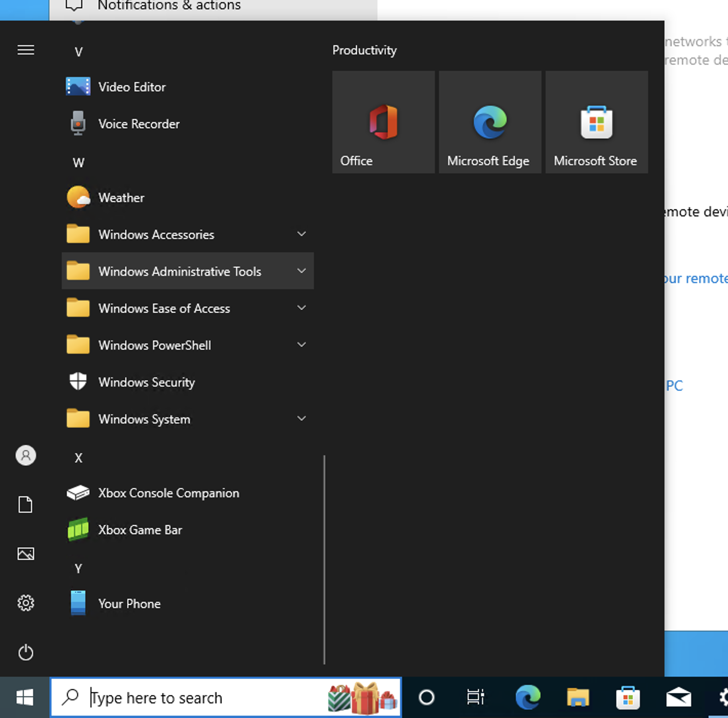Select Notifications & actions in Settings window
The width and height of the screenshot is (728, 718).
[169, 6]
